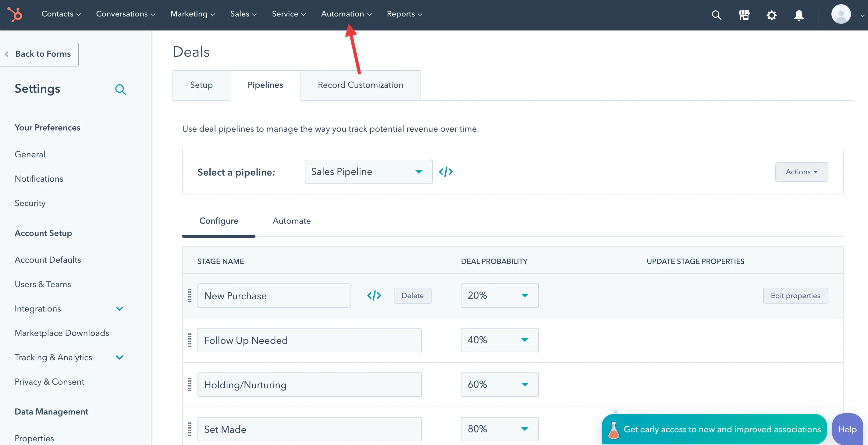
Task: Click the HubSpot sprocket logo
Action: [15, 15]
